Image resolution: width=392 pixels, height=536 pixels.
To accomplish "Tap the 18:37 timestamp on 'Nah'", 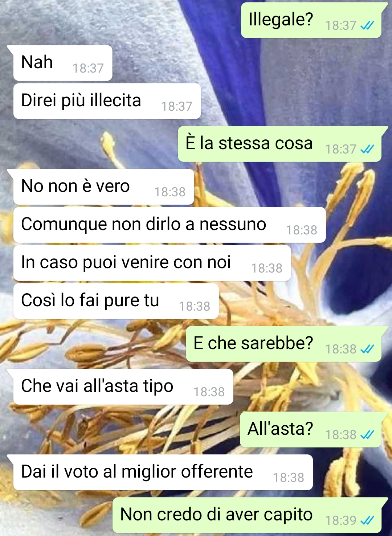I will pos(88,68).
